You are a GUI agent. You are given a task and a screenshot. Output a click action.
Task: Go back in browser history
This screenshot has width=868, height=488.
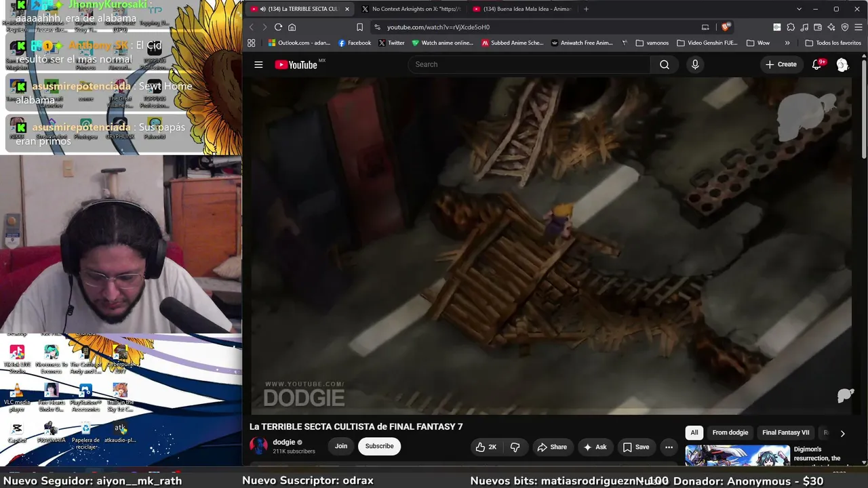pos(251,27)
